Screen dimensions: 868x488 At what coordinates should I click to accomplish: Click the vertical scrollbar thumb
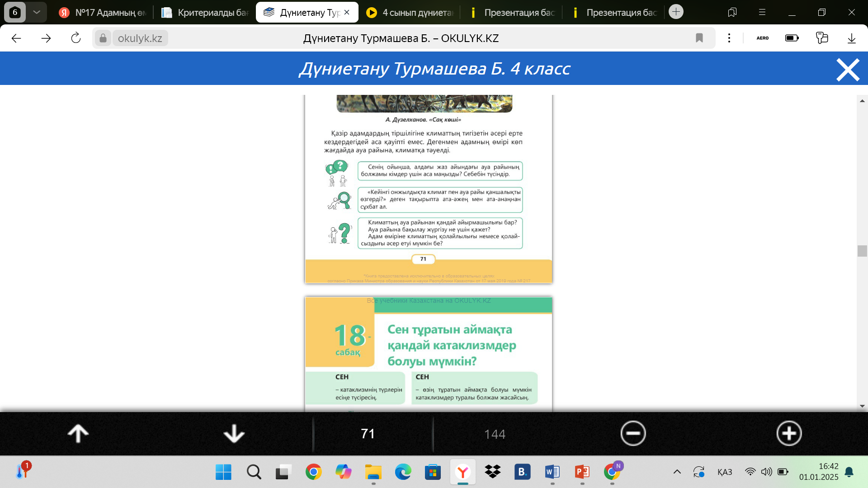click(x=862, y=251)
